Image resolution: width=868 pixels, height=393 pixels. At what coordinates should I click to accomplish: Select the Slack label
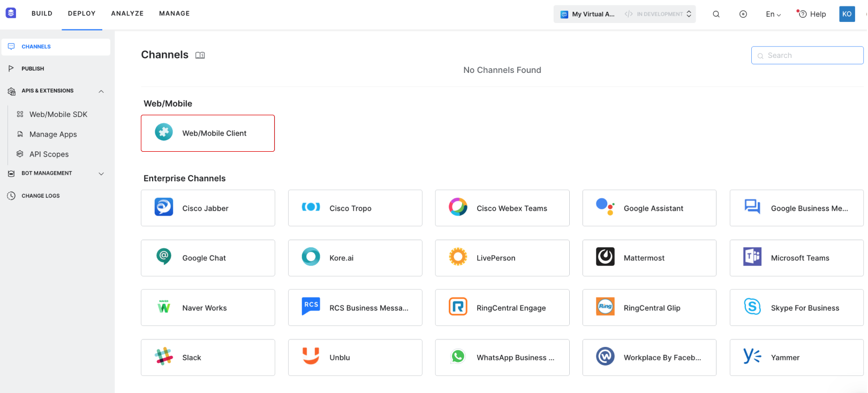[192, 358]
